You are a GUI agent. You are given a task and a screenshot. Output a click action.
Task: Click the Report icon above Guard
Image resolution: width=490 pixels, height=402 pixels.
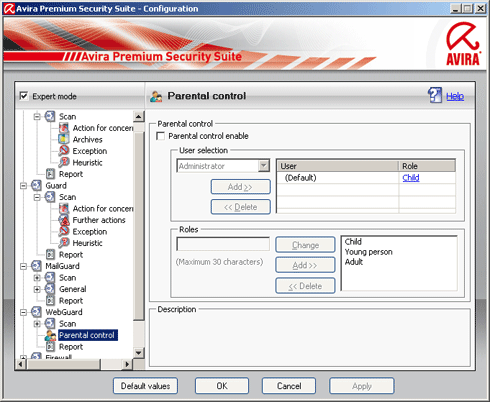[x=50, y=174]
